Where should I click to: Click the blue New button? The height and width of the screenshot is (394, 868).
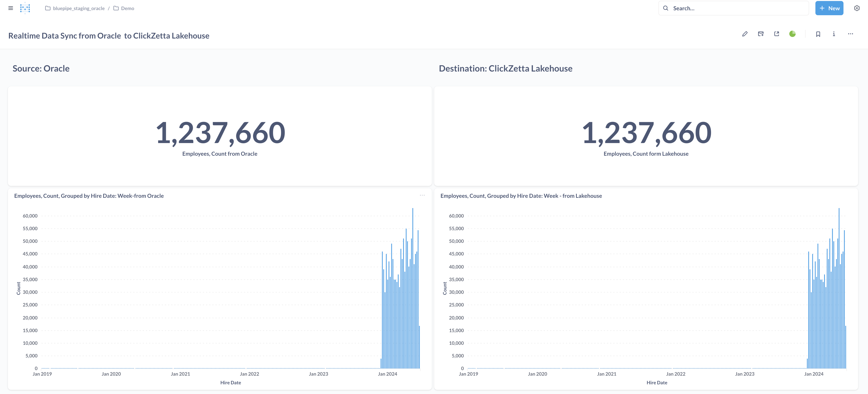[x=829, y=8]
